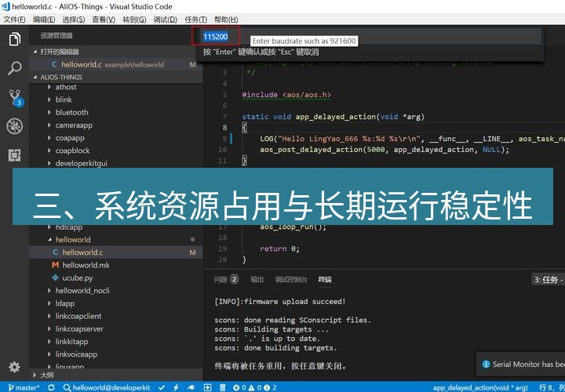Switch to the 输出 panel tab
Image resolution: width=565 pixels, height=392 pixels.
(257, 279)
